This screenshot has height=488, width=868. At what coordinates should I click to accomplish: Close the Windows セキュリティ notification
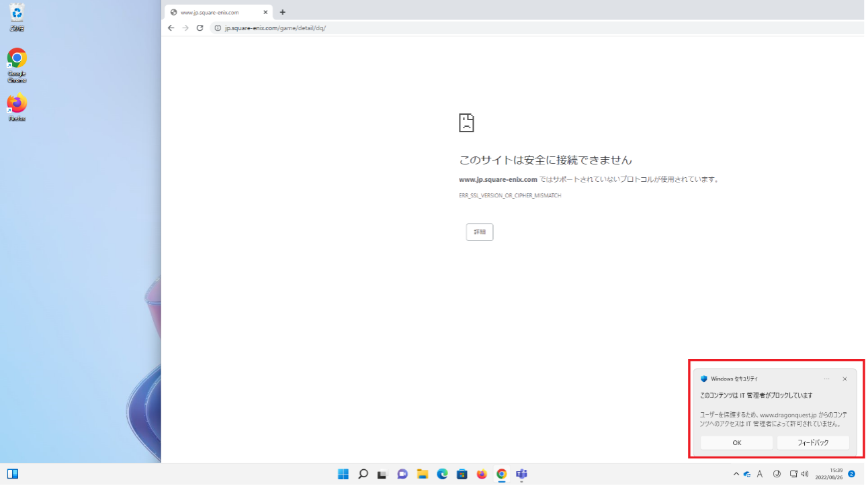coord(844,379)
